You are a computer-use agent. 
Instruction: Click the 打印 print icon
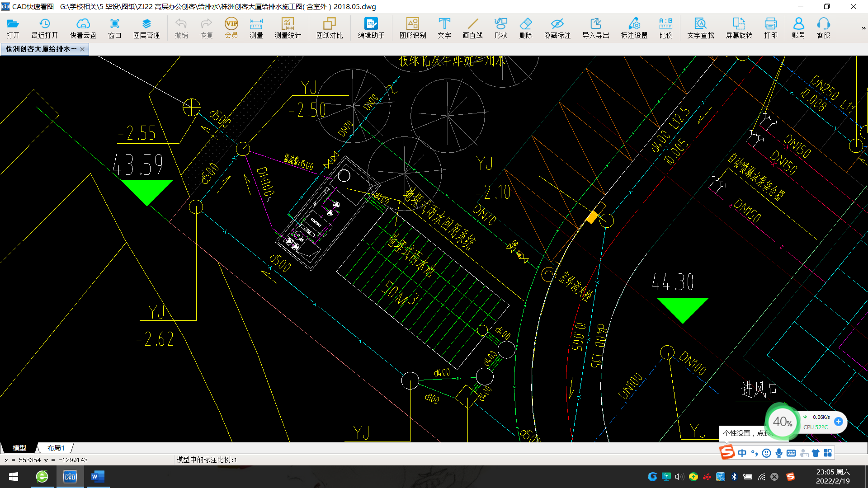point(771,28)
